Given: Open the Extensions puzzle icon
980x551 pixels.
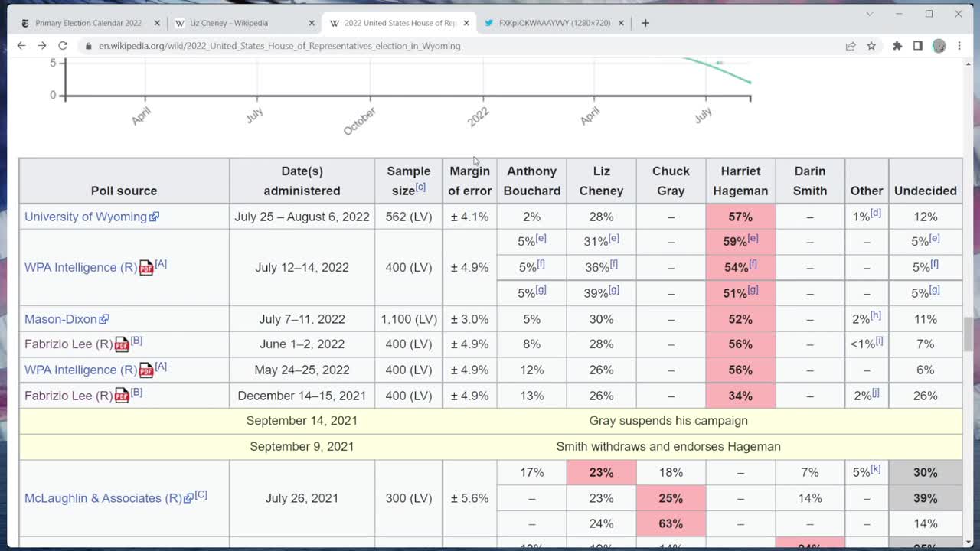Looking at the screenshot, I should pos(897,46).
